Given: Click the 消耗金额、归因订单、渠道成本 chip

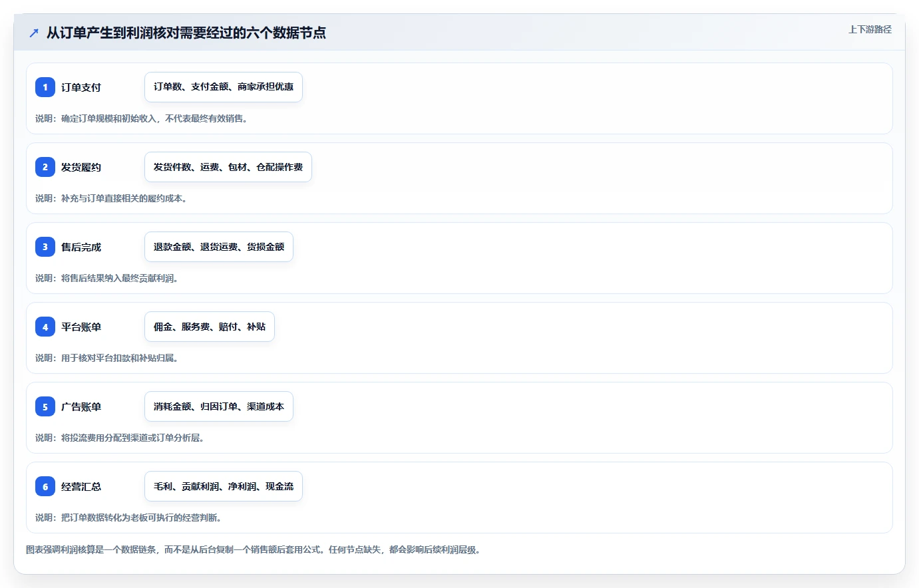Looking at the screenshot, I should click(x=219, y=406).
